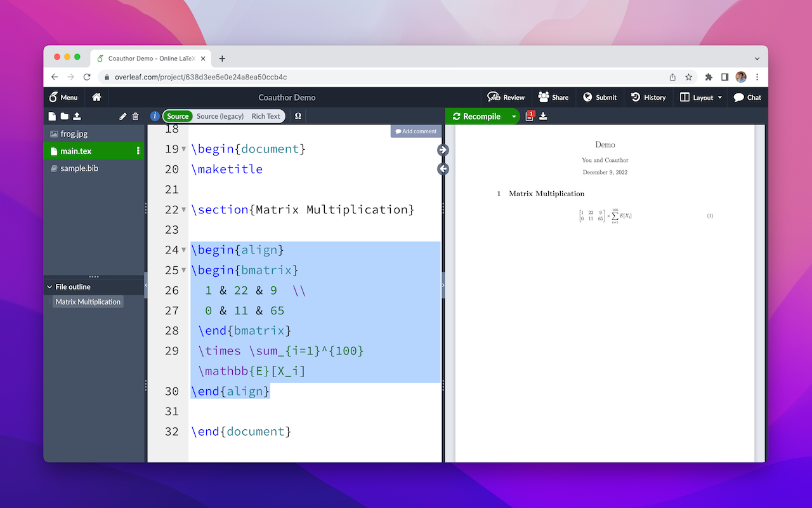Fold line 24 align environment
Screen dimensions: 812x508
pos(184,250)
